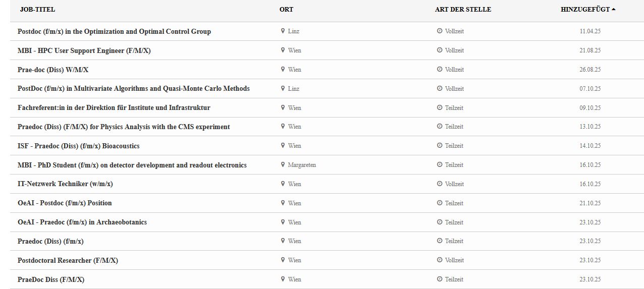Viewport: 644px width, 289px height.
Task: Click the location pin in the Quasi-Monte Carlo PostDoc row
Action: click(283, 88)
